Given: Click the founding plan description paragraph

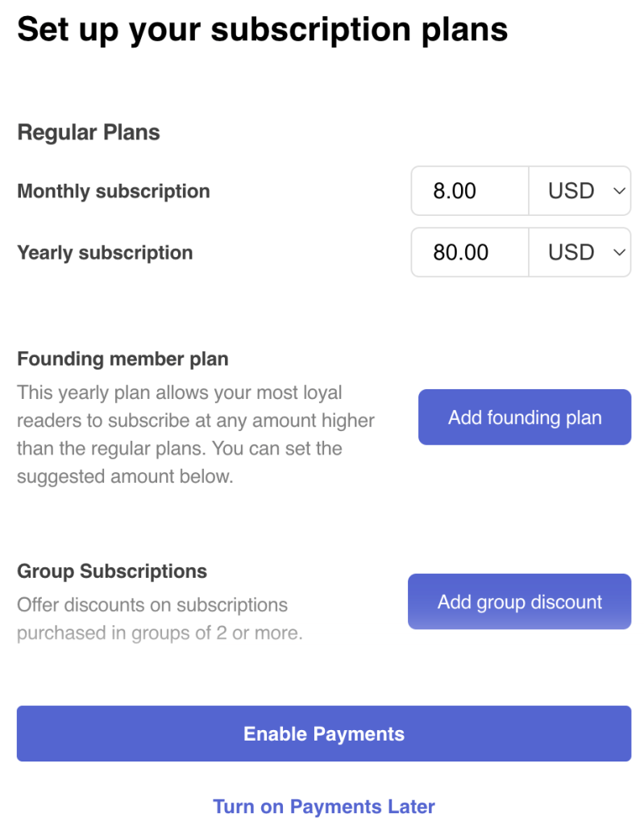Looking at the screenshot, I should [196, 434].
